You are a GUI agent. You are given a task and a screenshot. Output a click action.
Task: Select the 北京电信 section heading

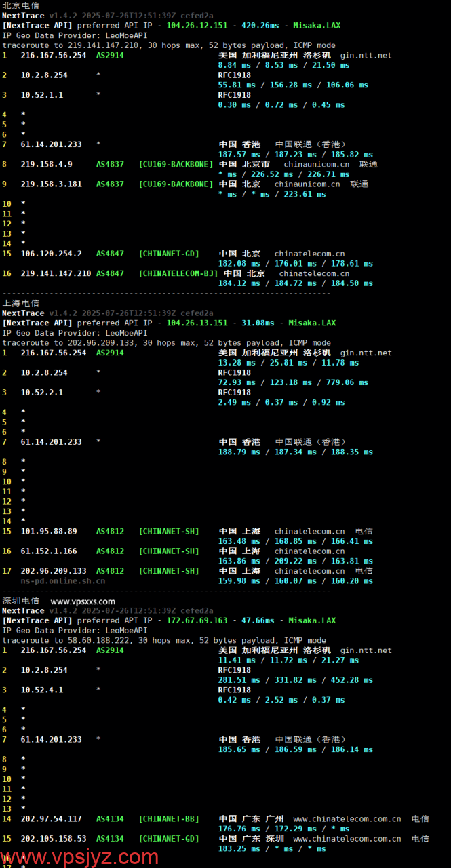(x=20, y=5)
